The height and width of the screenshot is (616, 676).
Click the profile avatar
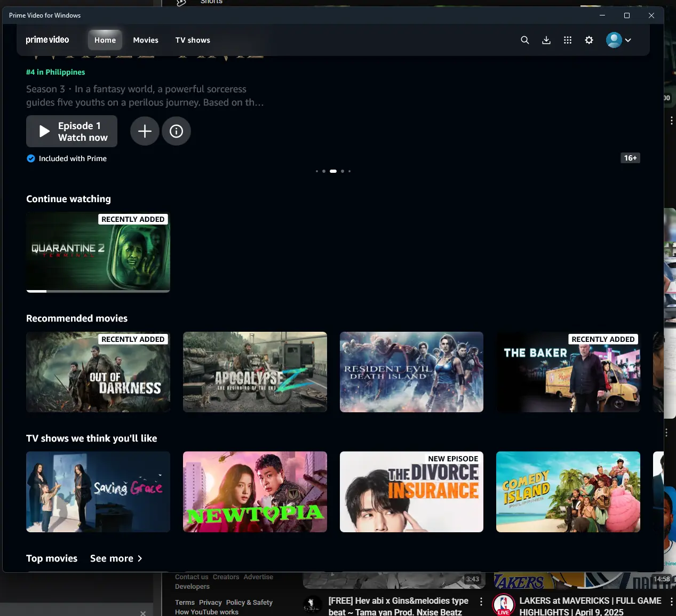(x=614, y=40)
